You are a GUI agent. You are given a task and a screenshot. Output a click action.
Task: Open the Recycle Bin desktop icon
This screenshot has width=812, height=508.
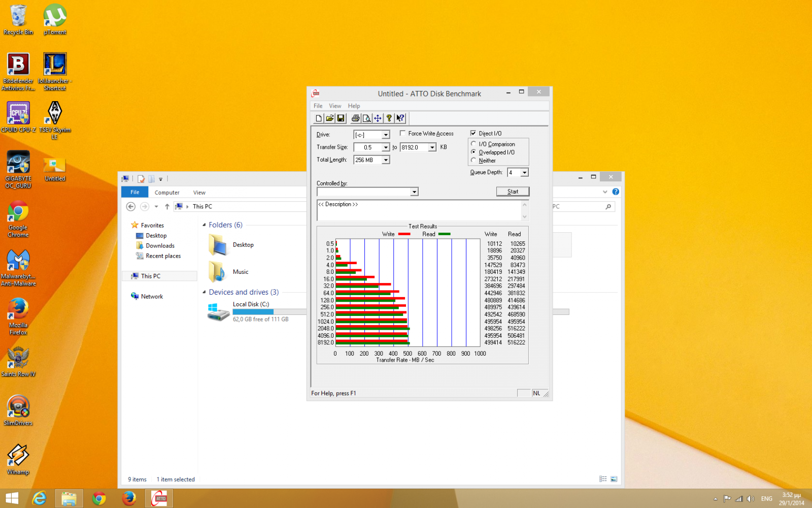click(18, 20)
